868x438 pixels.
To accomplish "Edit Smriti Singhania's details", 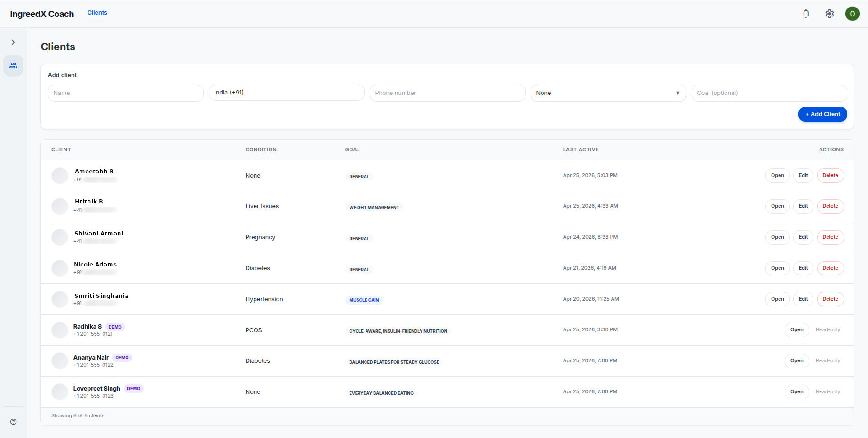I will [x=803, y=299].
